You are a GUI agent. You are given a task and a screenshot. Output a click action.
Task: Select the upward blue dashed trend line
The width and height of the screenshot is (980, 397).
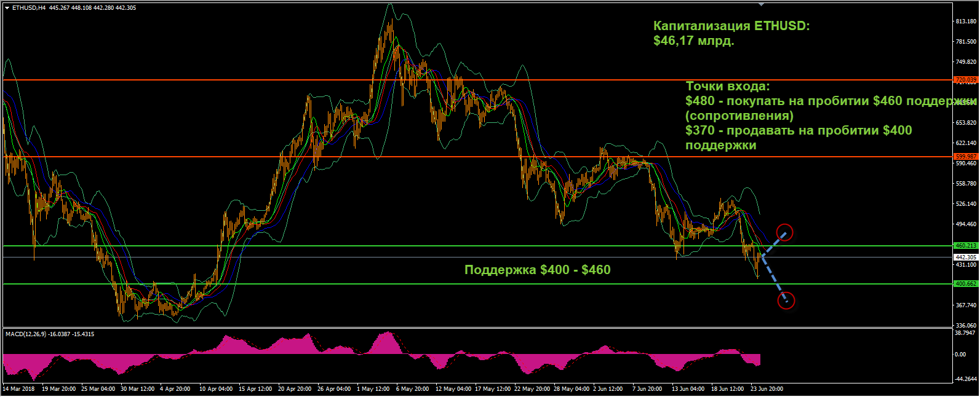pos(773,243)
